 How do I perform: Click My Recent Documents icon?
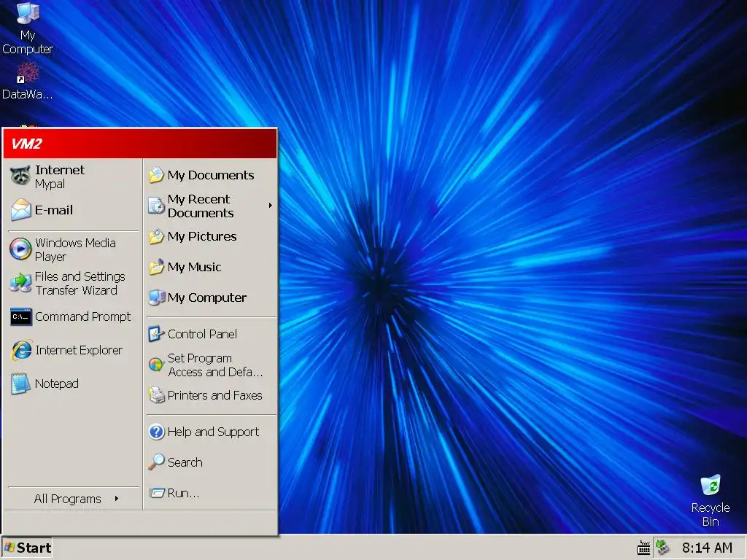pos(156,206)
